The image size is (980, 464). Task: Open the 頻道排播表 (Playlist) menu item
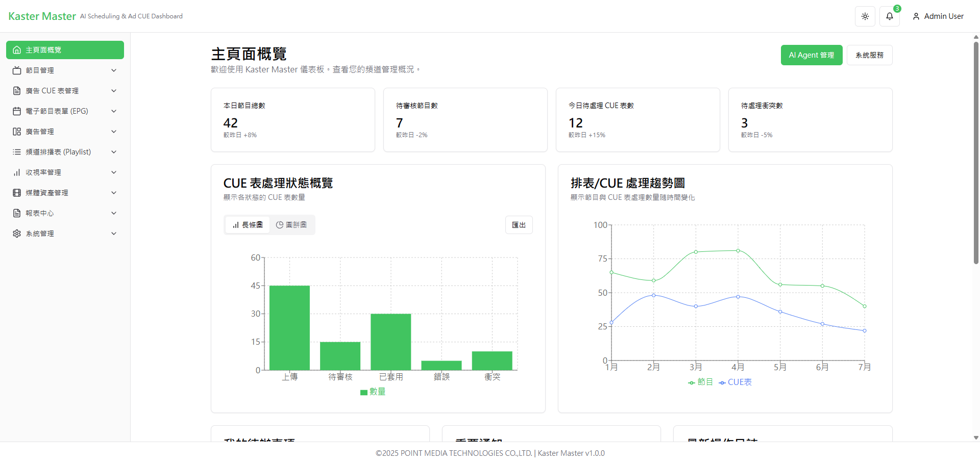coord(65,152)
